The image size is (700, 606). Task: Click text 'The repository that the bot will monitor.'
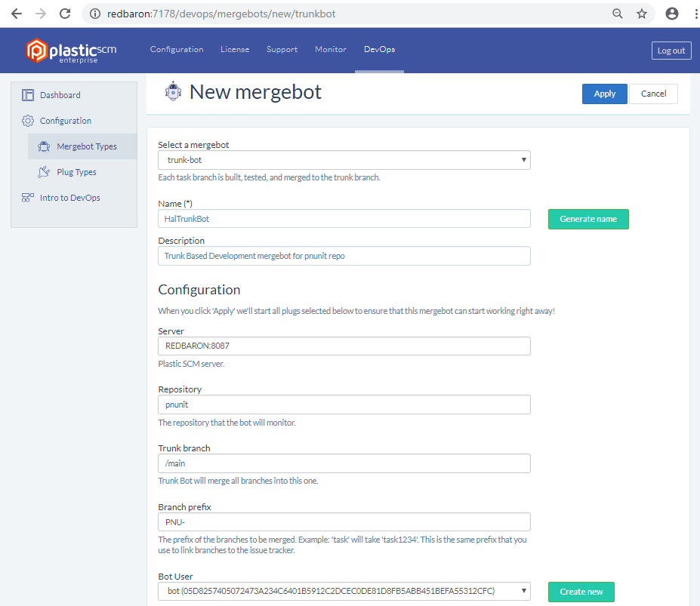click(227, 423)
